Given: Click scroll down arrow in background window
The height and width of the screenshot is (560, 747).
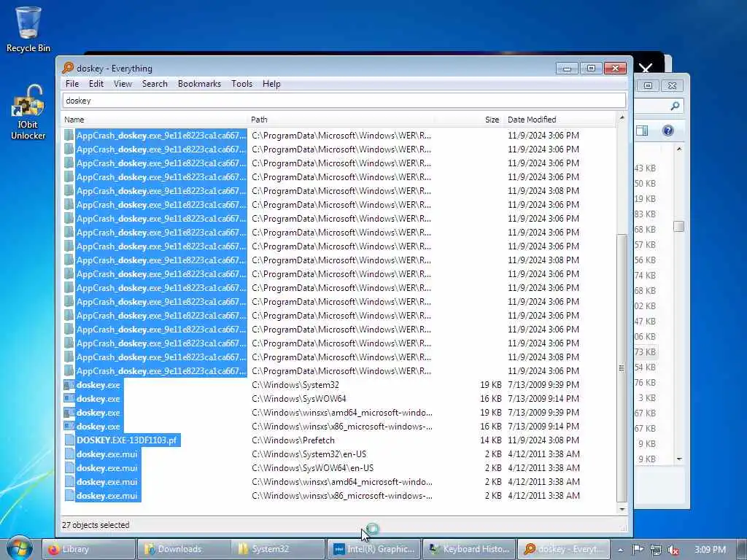Looking at the screenshot, I should click(x=679, y=459).
